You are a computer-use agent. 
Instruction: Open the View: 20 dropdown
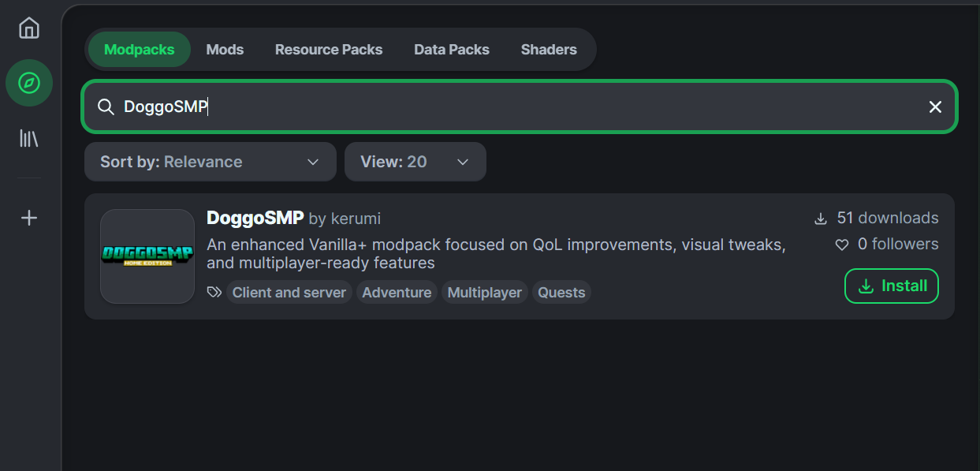(415, 162)
